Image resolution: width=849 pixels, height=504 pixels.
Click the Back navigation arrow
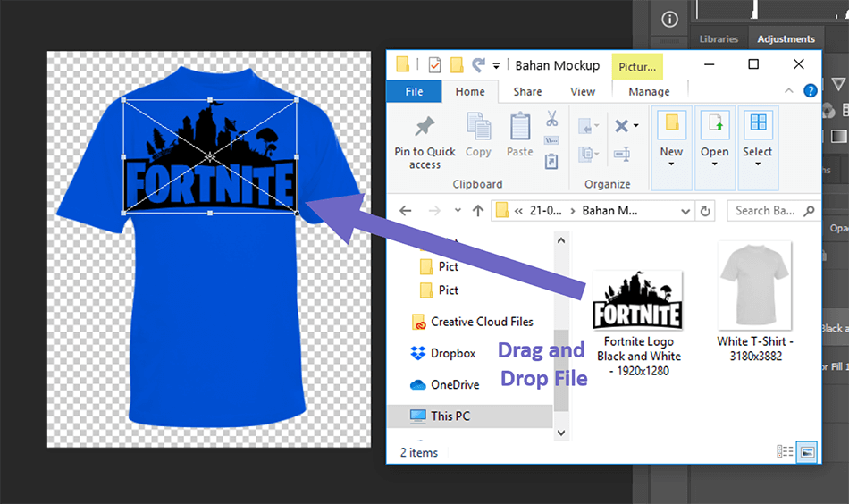tap(406, 211)
